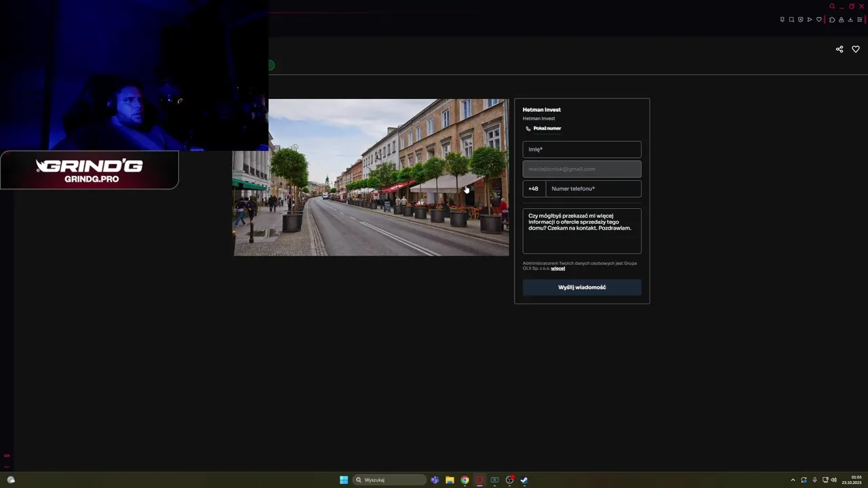Open the Windows Start button
Screen dimensions: 868x488
tap(344, 480)
